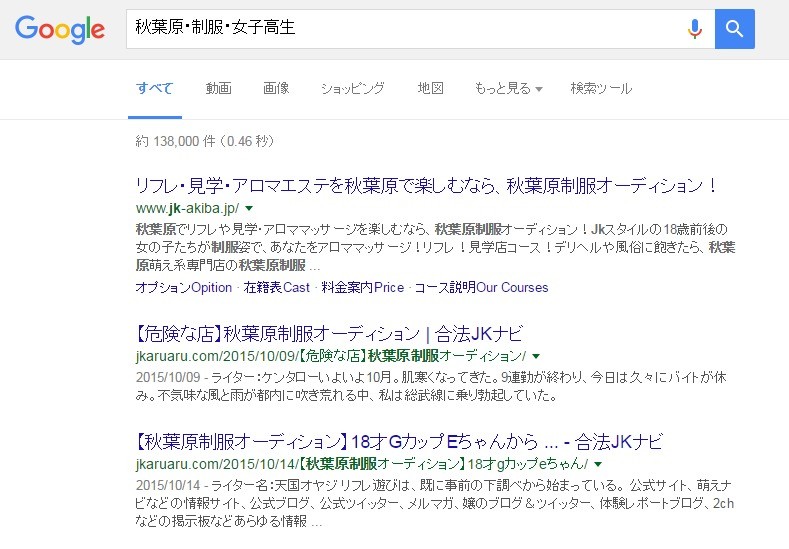Open the 地図 tab

tap(430, 89)
